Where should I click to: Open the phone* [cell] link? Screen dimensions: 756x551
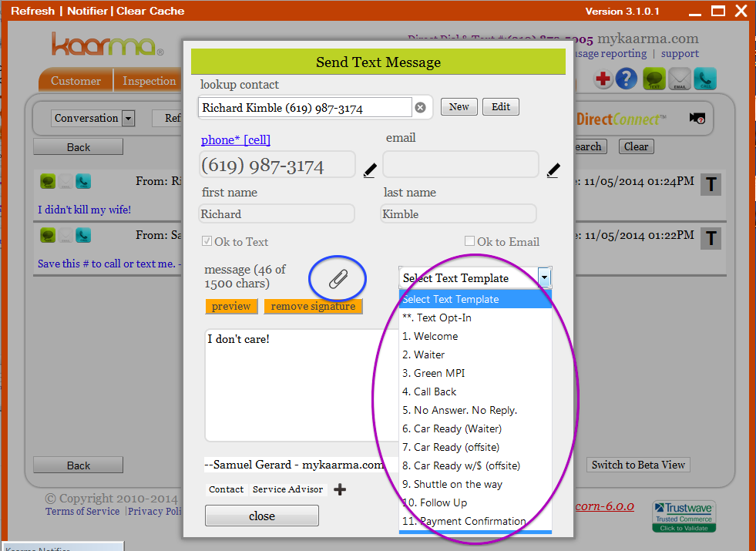click(x=236, y=139)
